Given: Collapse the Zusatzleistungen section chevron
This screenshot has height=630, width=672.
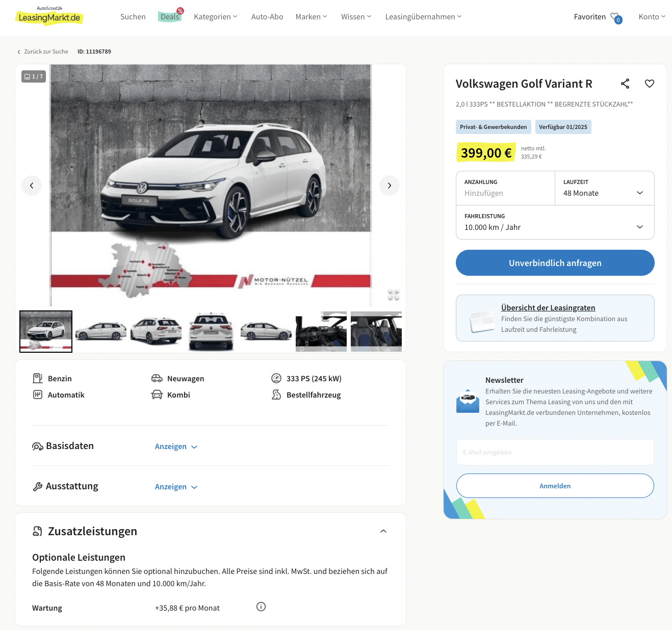Looking at the screenshot, I should (x=383, y=531).
